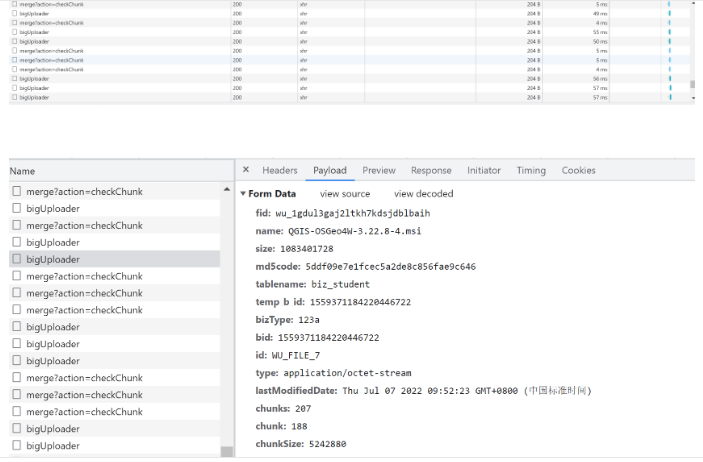Open the Preview tab
The height and width of the screenshot is (462, 703).
pyautogui.click(x=379, y=170)
